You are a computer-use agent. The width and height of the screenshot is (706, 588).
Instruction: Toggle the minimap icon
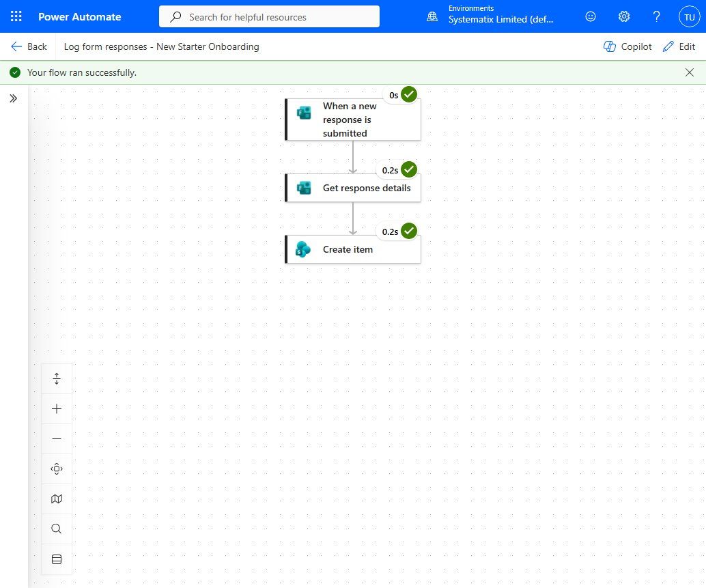tap(57, 499)
